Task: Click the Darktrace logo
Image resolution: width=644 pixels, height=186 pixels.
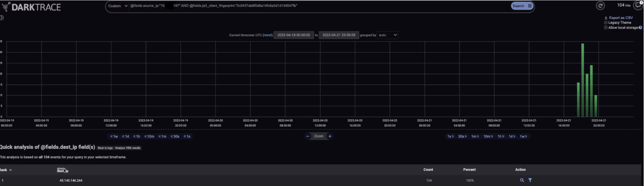Action: coord(32,7)
